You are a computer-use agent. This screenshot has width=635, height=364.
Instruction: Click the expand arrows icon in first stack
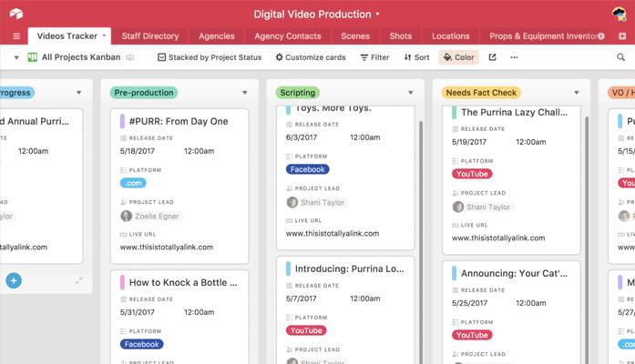tap(78, 280)
